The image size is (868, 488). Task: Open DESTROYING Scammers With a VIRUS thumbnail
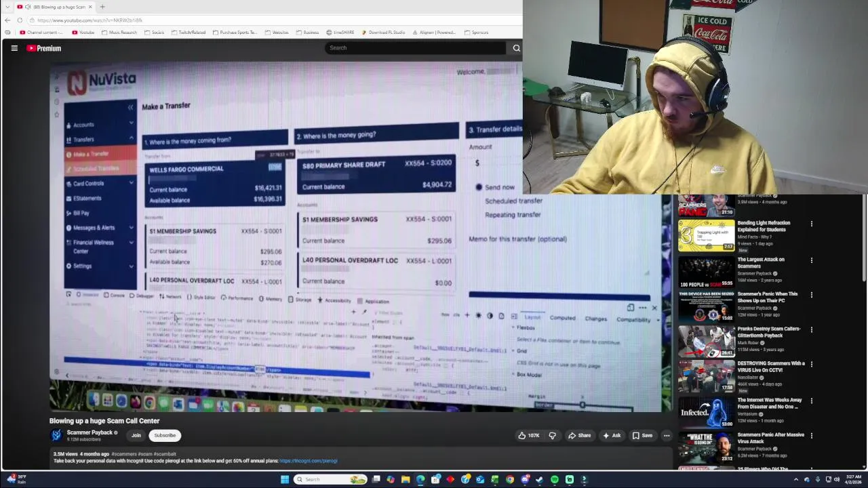pos(706,376)
